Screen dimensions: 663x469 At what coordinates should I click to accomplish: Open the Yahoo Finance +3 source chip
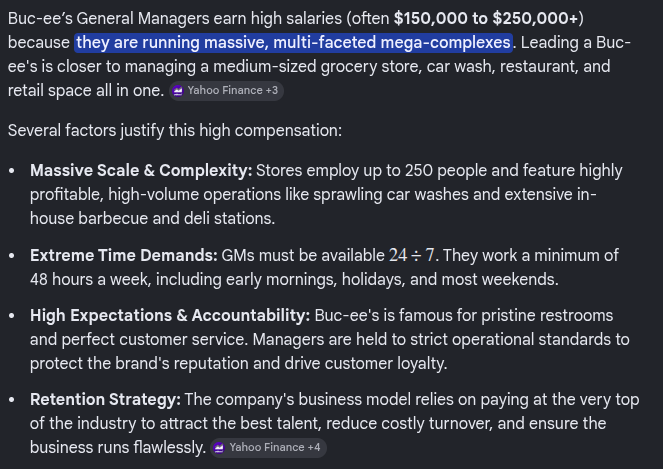click(226, 91)
